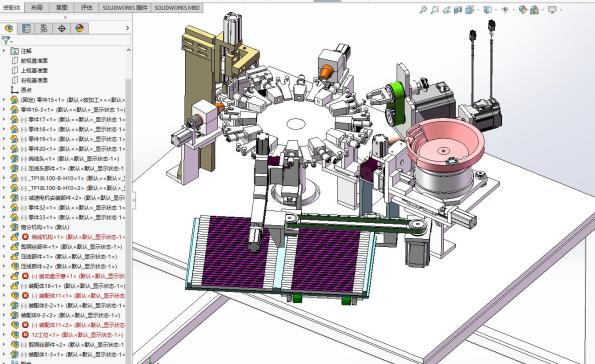This screenshot has width=595, height=364.
Task: Click the component icon of 零件15<1>
Action: pyautogui.click(x=14, y=100)
